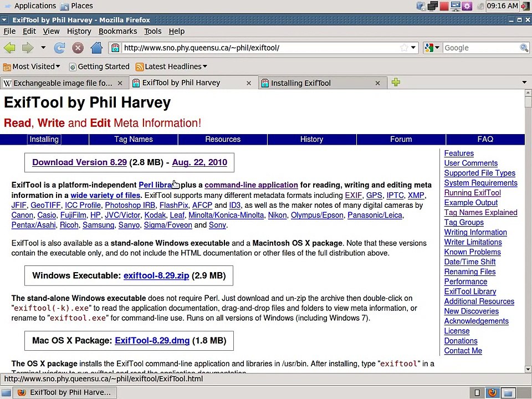
Task: Open the Date/Time Shift sidebar link
Action: [x=470, y=262]
